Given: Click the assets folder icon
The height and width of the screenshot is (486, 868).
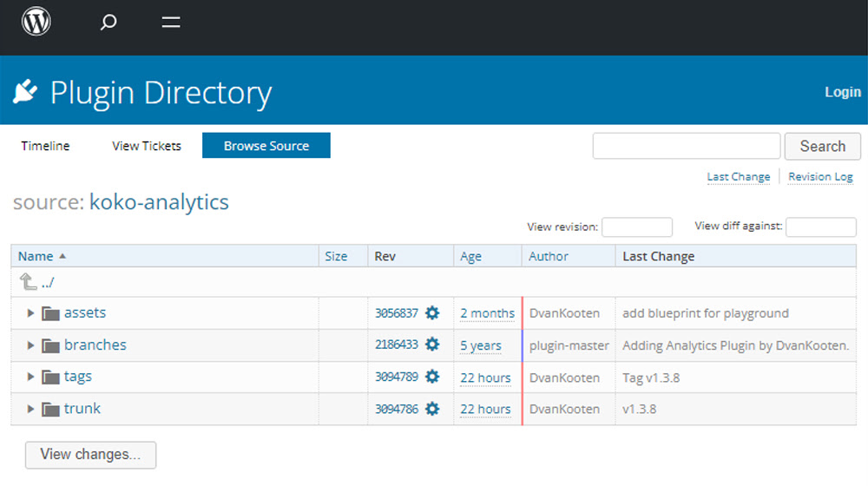Looking at the screenshot, I should (50, 313).
